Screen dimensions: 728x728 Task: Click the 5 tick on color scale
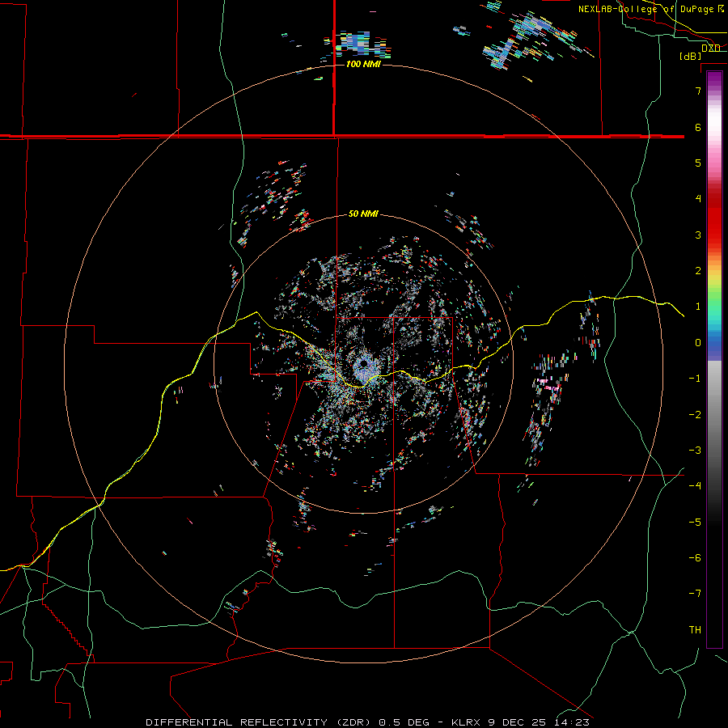(698, 163)
